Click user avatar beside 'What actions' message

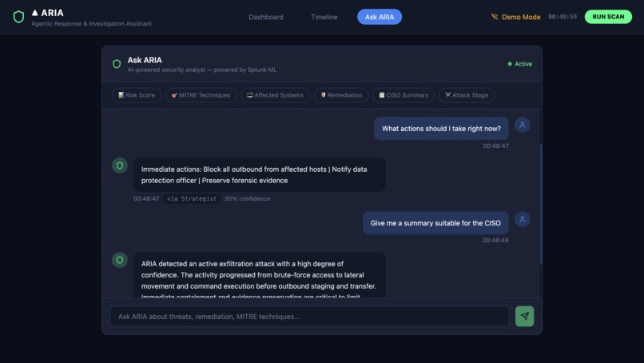523,125
